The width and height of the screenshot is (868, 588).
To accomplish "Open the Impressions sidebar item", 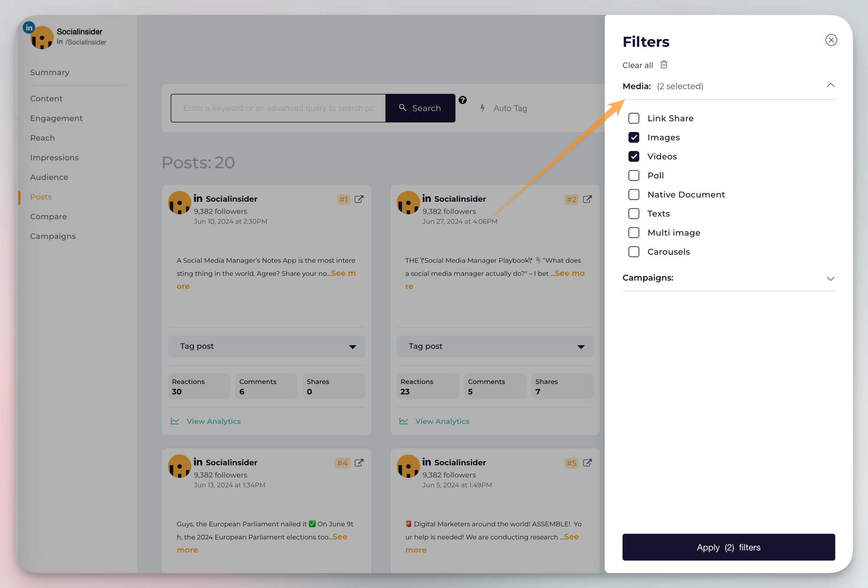I will coord(54,158).
